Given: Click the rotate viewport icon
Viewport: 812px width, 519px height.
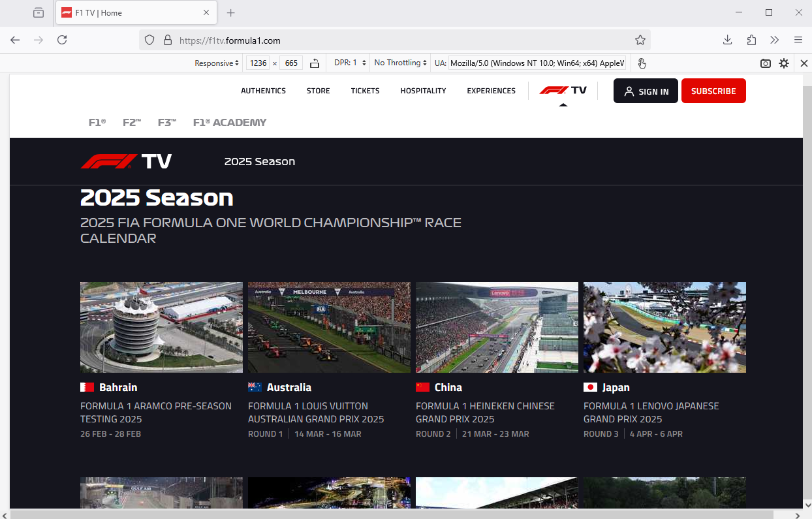Looking at the screenshot, I should click(315, 63).
